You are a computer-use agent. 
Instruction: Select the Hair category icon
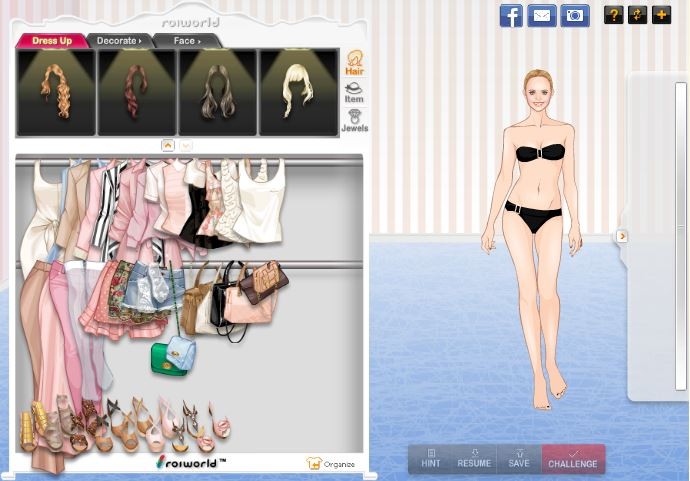coord(354,63)
